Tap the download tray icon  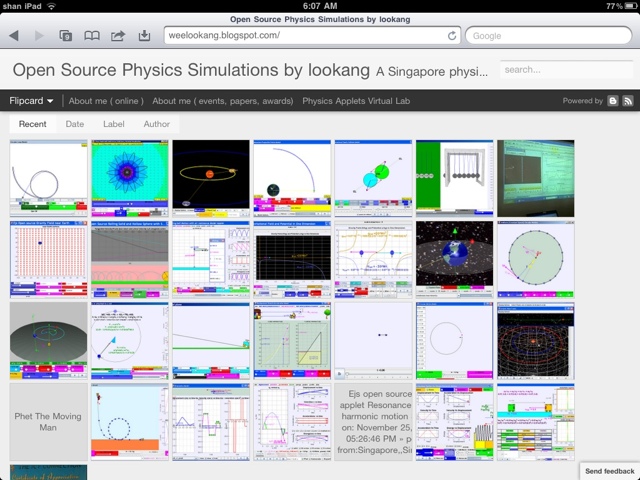[144, 36]
